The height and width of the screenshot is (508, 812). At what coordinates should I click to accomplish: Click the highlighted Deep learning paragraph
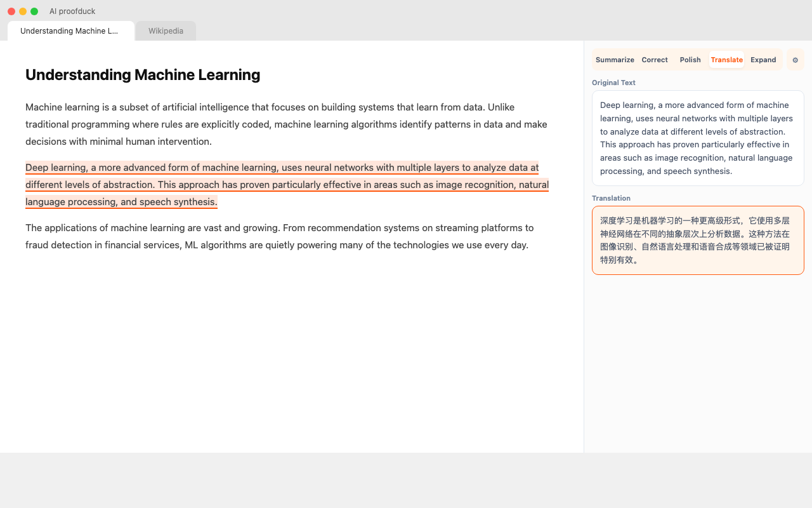tap(285, 185)
